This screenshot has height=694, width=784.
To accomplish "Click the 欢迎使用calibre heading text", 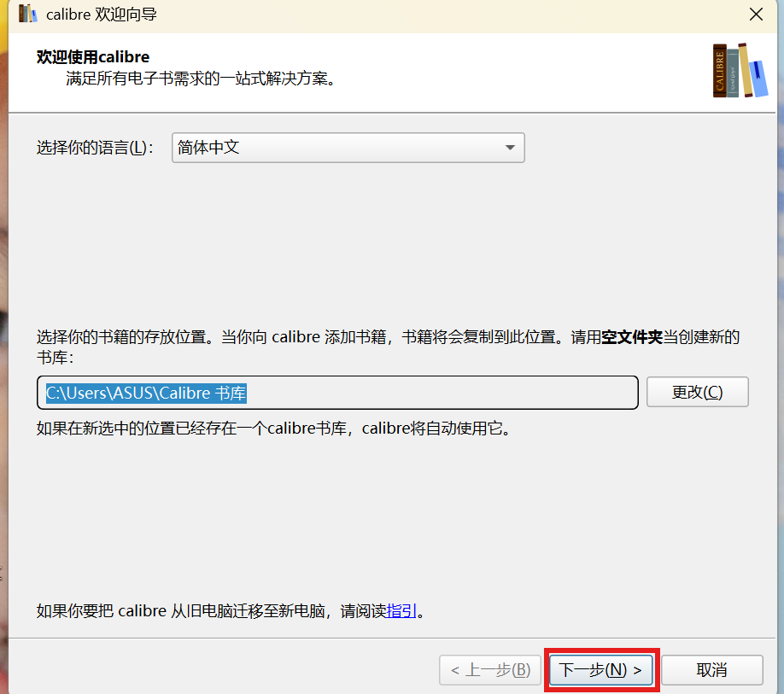I will (x=93, y=57).
